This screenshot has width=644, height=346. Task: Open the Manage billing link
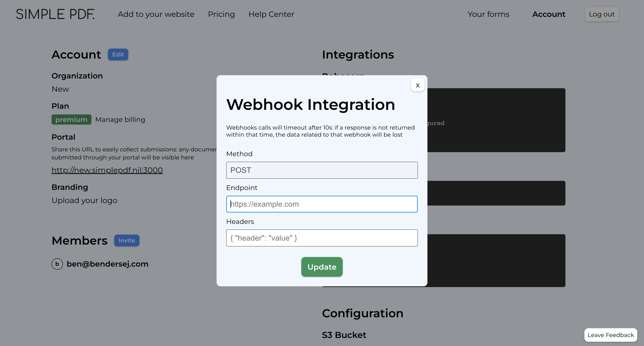120,120
